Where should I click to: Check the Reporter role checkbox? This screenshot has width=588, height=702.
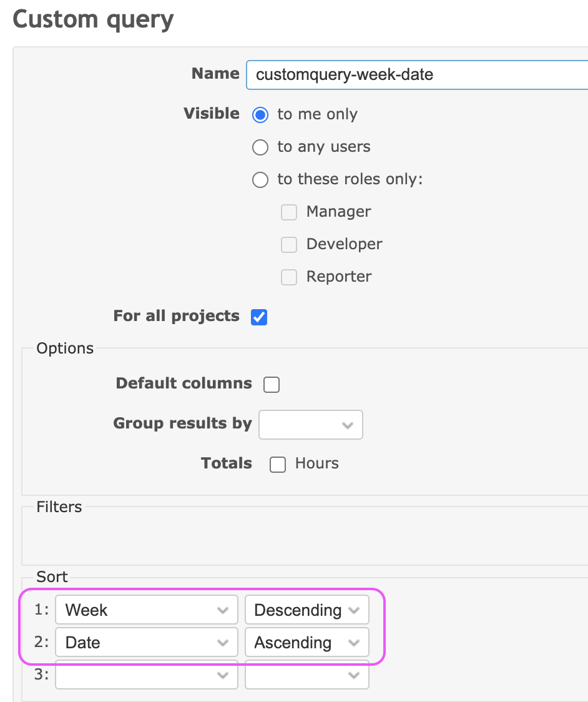point(288,277)
